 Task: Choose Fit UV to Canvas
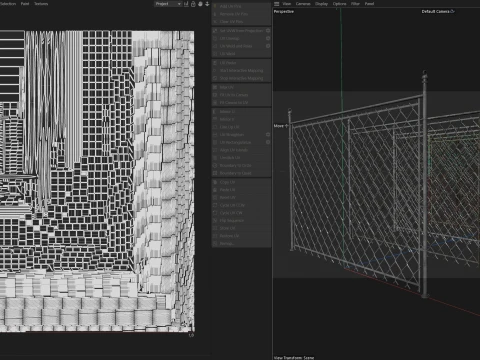(x=241, y=95)
